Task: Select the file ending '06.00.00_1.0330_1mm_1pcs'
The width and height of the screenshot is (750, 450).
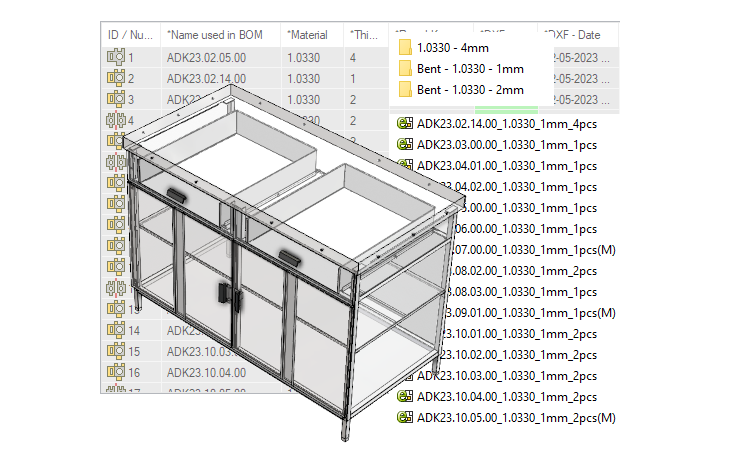Action: pyautogui.click(x=525, y=229)
